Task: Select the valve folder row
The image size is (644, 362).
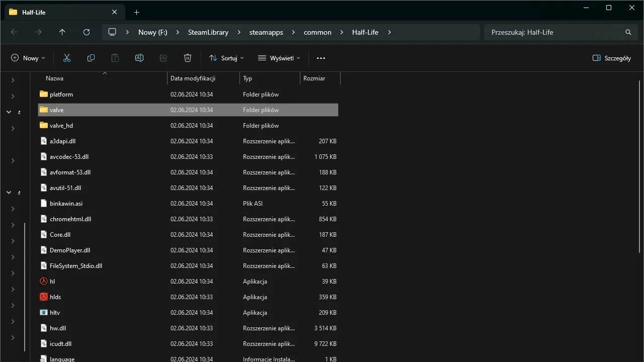Action: pos(188,110)
